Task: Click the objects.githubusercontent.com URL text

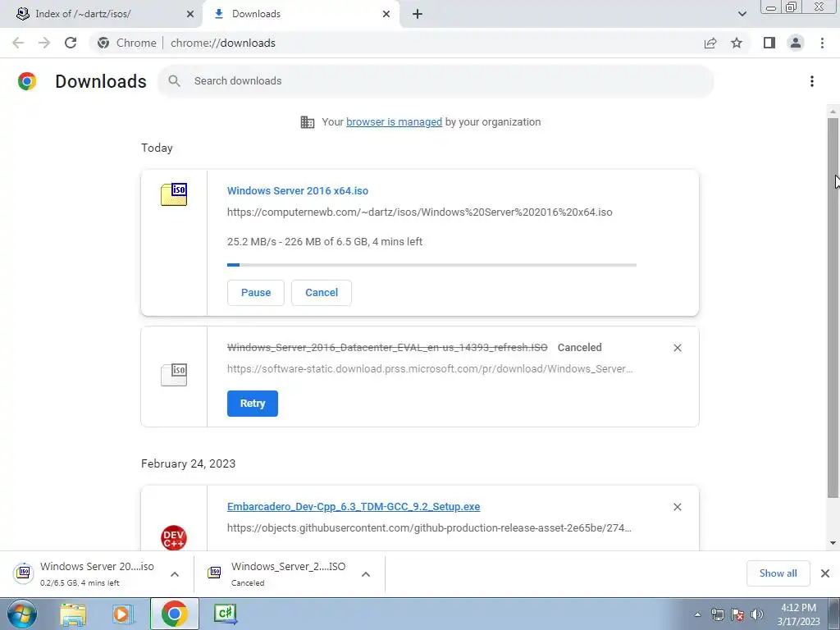Action: click(x=429, y=528)
